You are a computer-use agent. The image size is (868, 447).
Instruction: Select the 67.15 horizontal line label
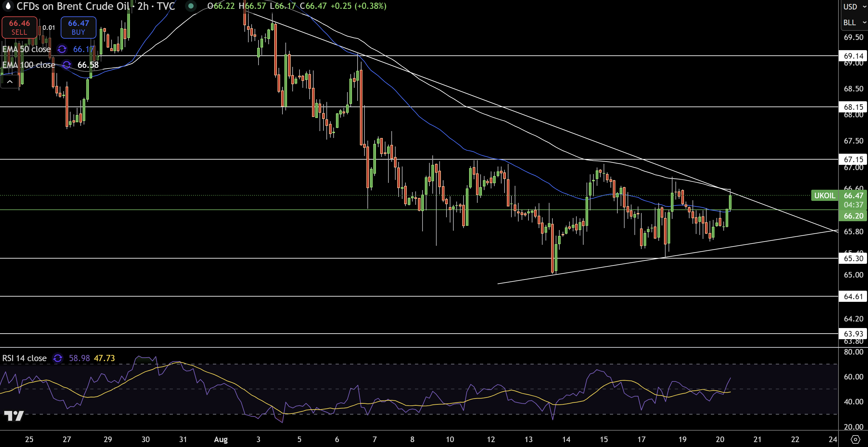853,159
